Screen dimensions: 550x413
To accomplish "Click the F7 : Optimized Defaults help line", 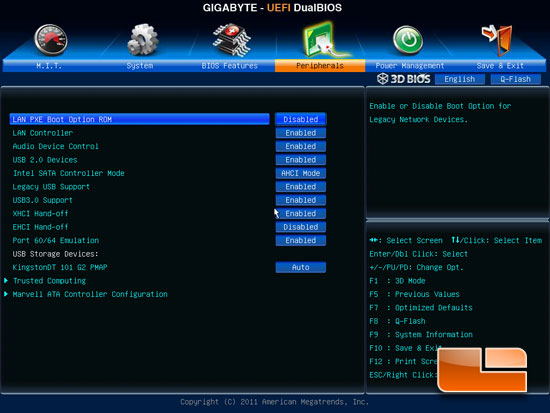I will [421, 308].
